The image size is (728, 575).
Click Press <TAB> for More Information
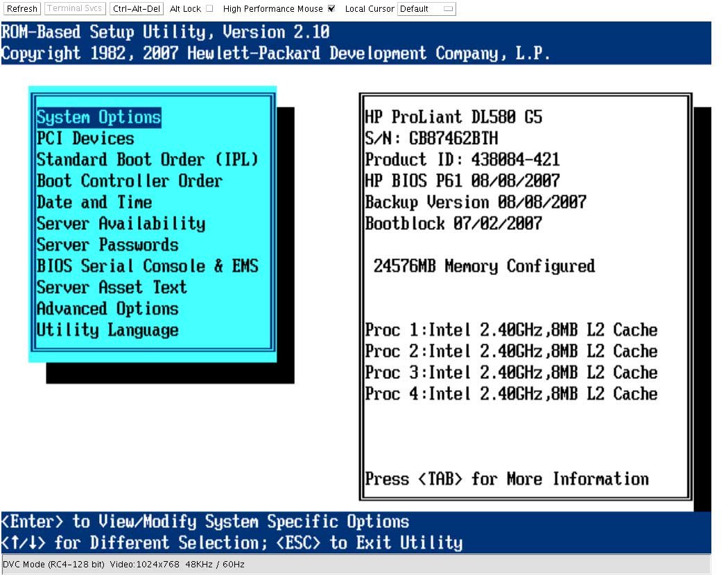[507, 479]
